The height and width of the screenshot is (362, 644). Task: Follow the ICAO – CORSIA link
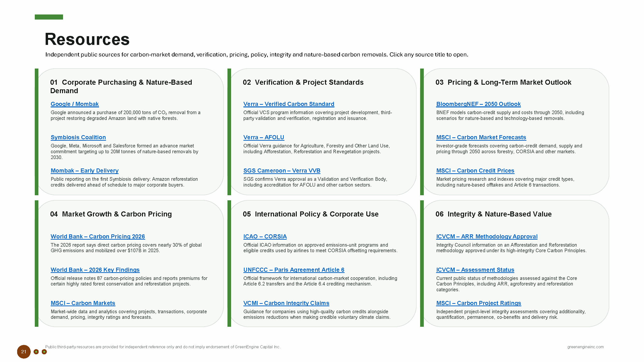point(265,236)
